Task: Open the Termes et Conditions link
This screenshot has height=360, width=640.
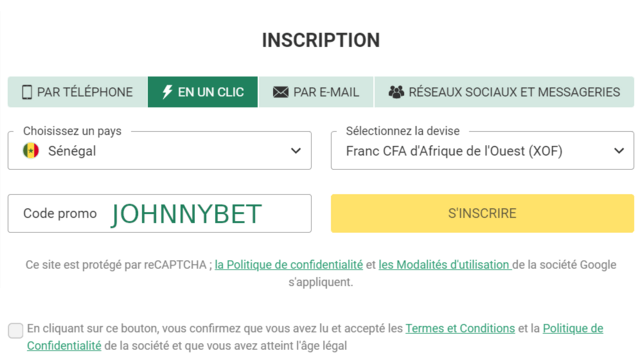Action: point(460,328)
